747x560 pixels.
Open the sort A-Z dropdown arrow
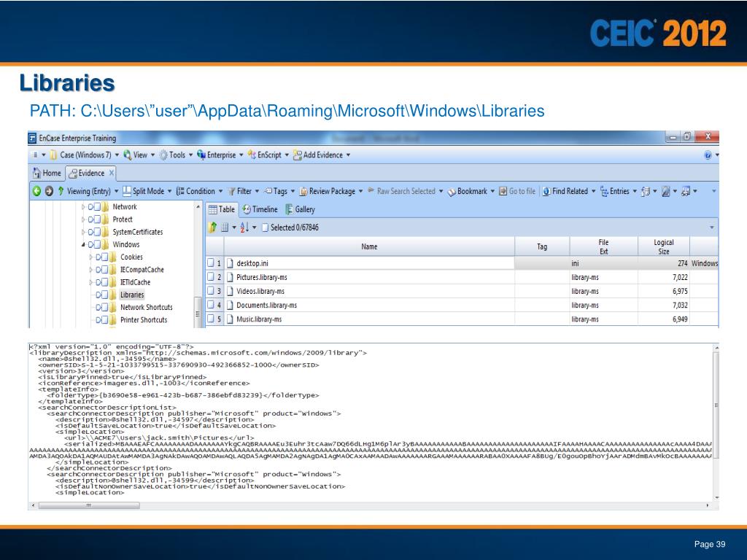click(x=255, y=227)
